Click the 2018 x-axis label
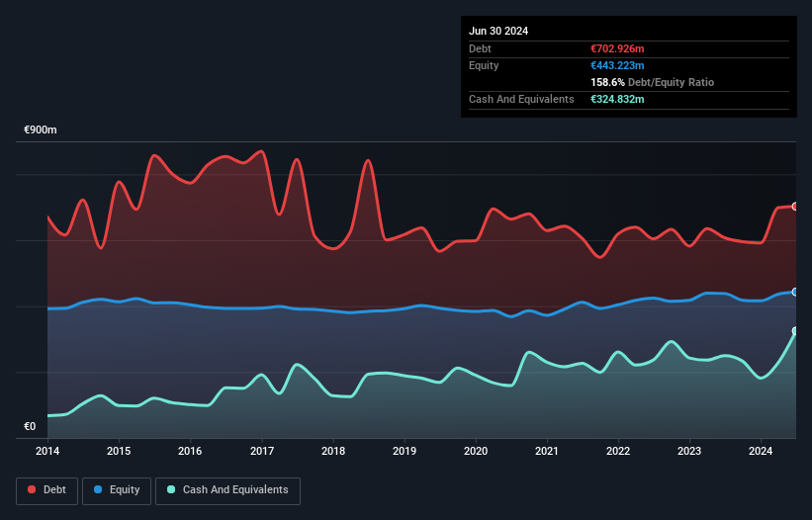812x520 pixels. (x=333, y=451)
